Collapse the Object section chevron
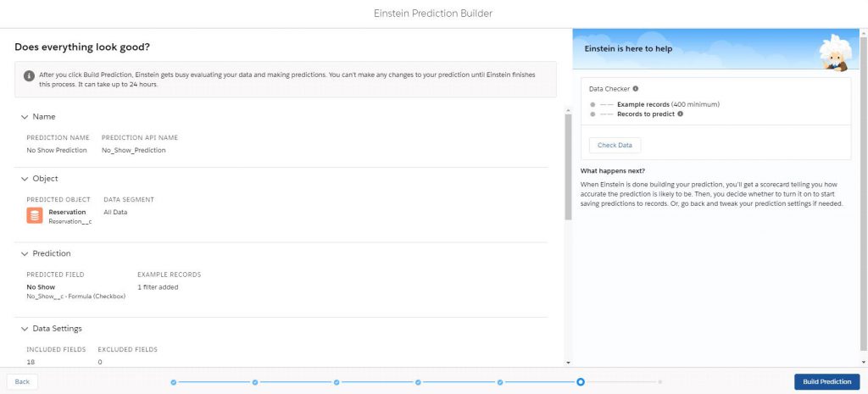Image resolution: width=868 pixels, height=394 pixels. 24,179
